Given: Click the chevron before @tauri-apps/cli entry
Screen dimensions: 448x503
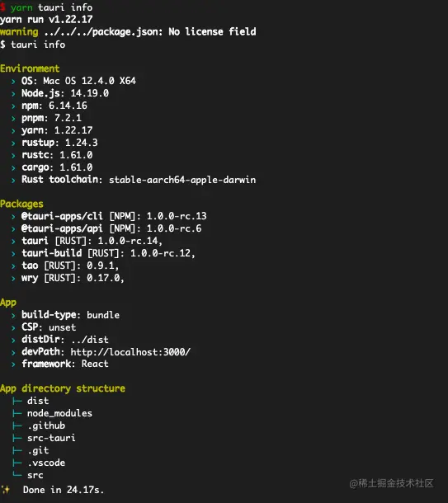Looking at the screenshot, I should [x=13, y=217].
